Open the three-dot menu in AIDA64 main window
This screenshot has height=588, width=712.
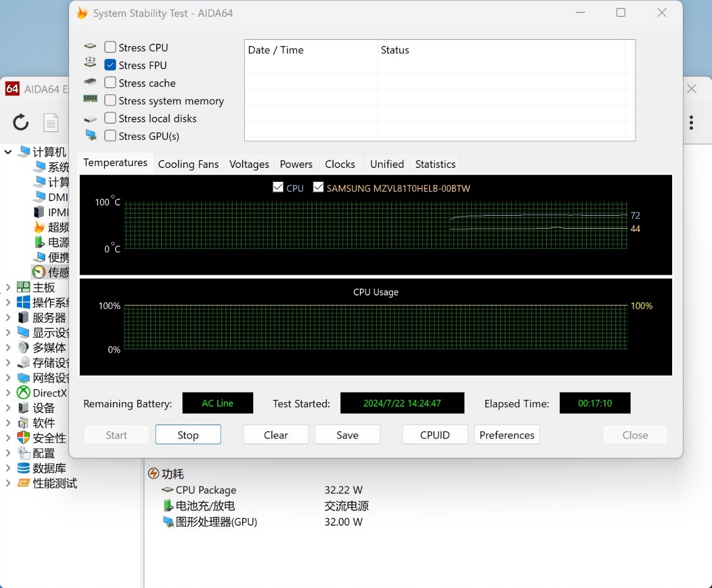tap(691, 122)
